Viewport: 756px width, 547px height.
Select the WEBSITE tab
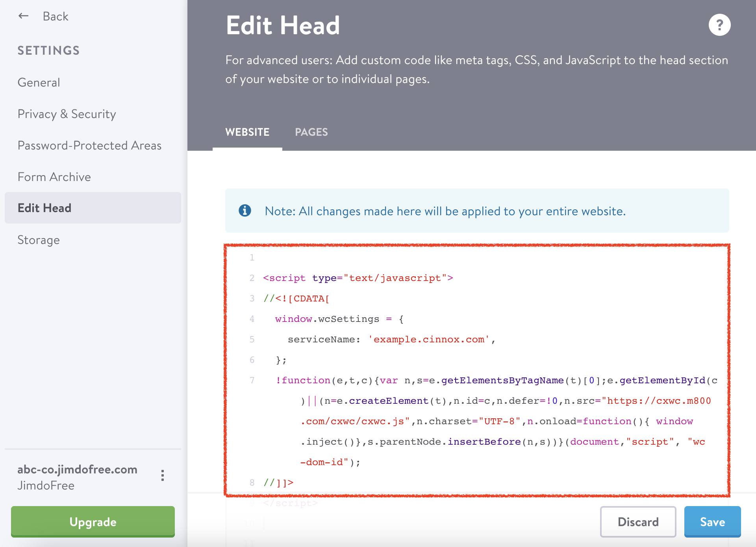pos(247,132)
